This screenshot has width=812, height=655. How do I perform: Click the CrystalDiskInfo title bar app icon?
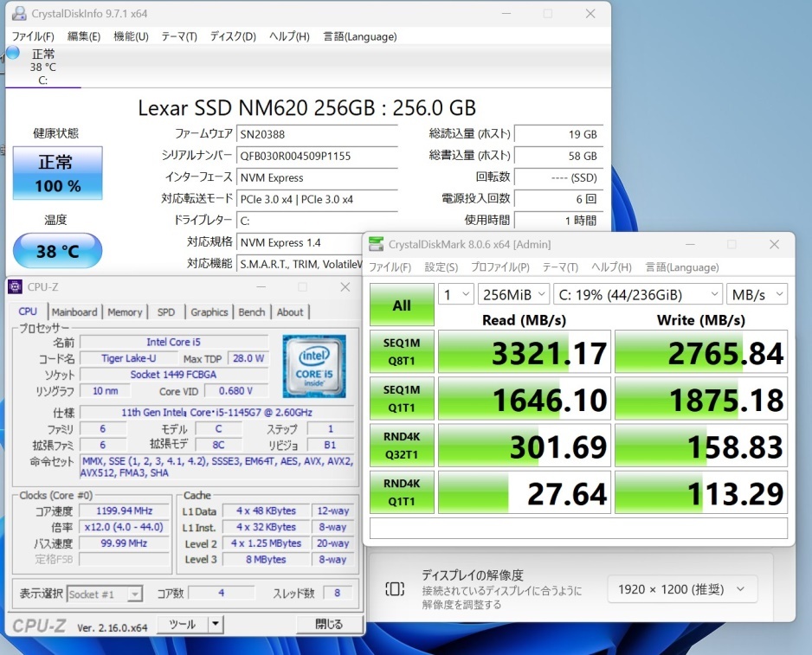click(18, 14)
